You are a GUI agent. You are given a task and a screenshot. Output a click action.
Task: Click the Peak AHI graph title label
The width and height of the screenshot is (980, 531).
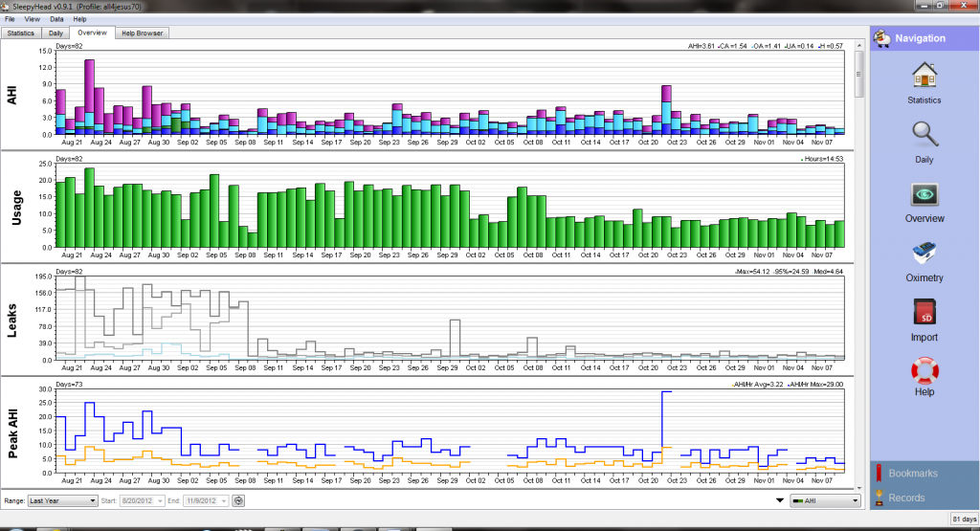[12, 432]
